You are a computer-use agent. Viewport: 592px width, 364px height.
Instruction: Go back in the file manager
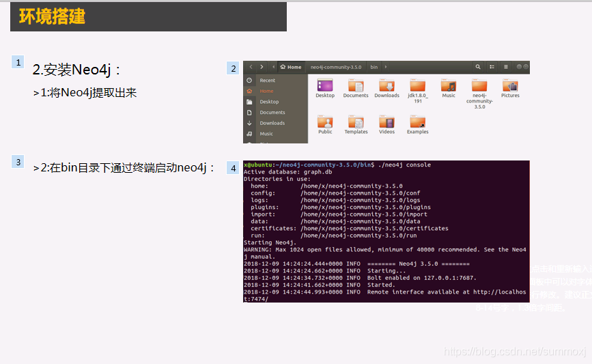point(251,67)
